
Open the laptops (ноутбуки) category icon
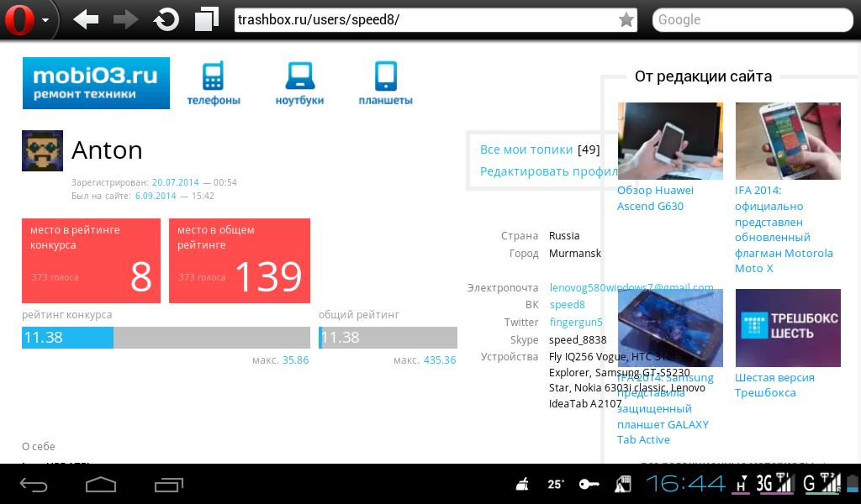click(x=299, y=83)
